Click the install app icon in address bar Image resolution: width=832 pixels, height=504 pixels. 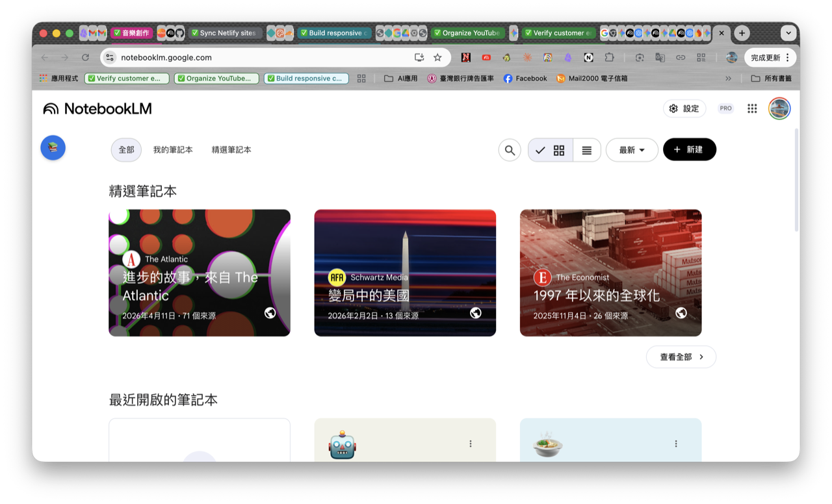click(x=419, y=57)
